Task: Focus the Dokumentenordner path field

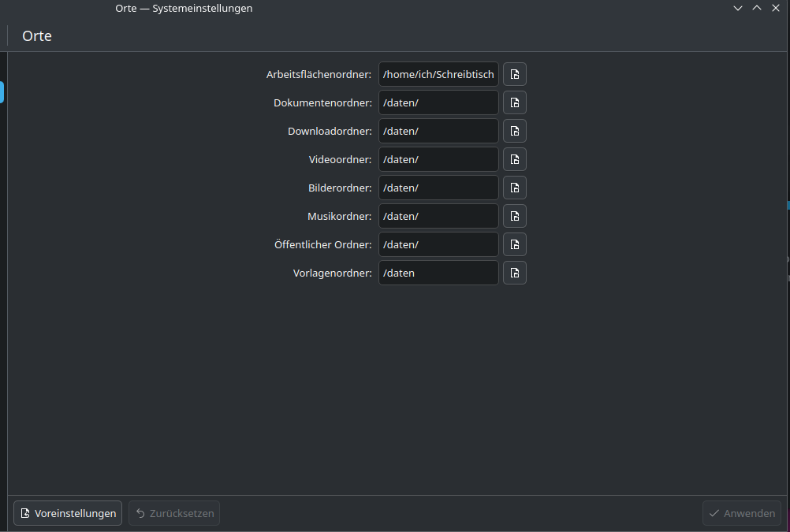Action: pos(438,102)
